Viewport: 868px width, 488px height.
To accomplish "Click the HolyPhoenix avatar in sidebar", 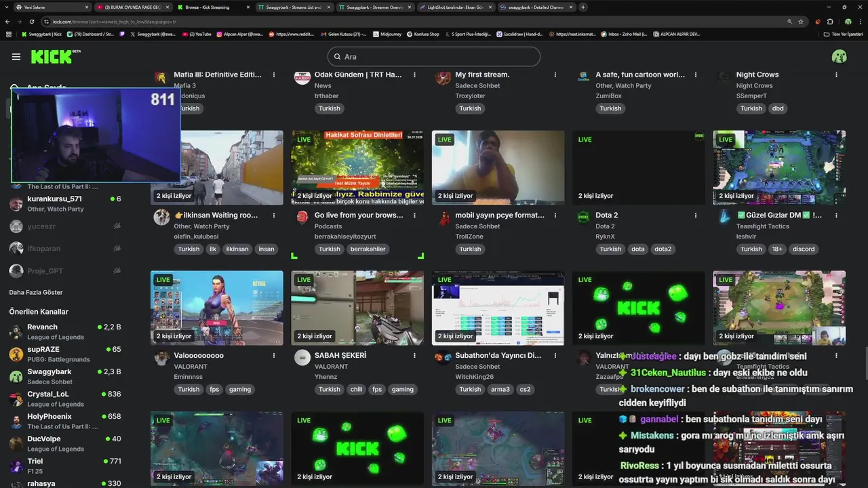I will [x=16, y=421].
